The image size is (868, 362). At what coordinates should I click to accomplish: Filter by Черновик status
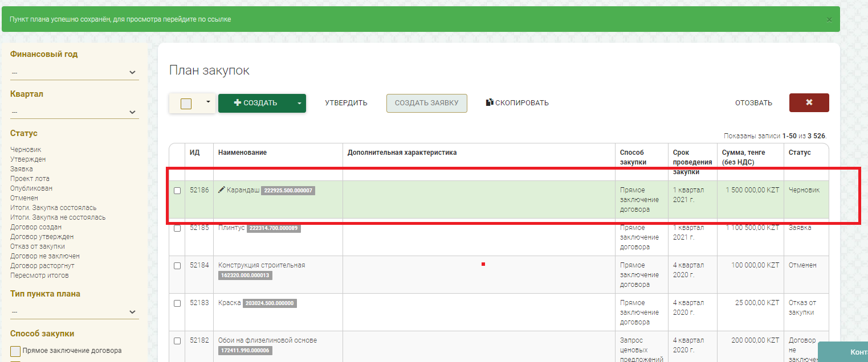pos(26,150)
